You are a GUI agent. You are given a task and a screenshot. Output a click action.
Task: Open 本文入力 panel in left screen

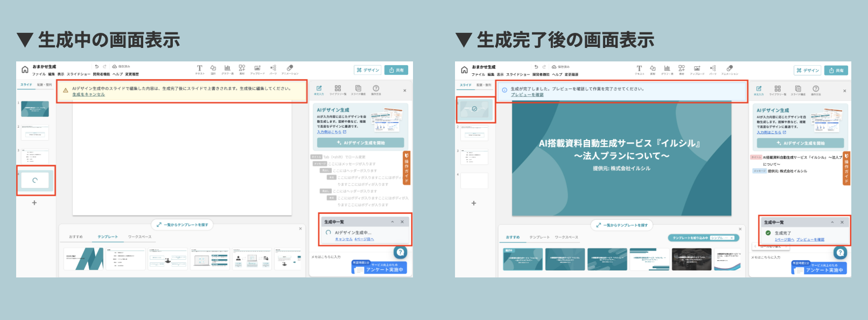coord(319,90)
